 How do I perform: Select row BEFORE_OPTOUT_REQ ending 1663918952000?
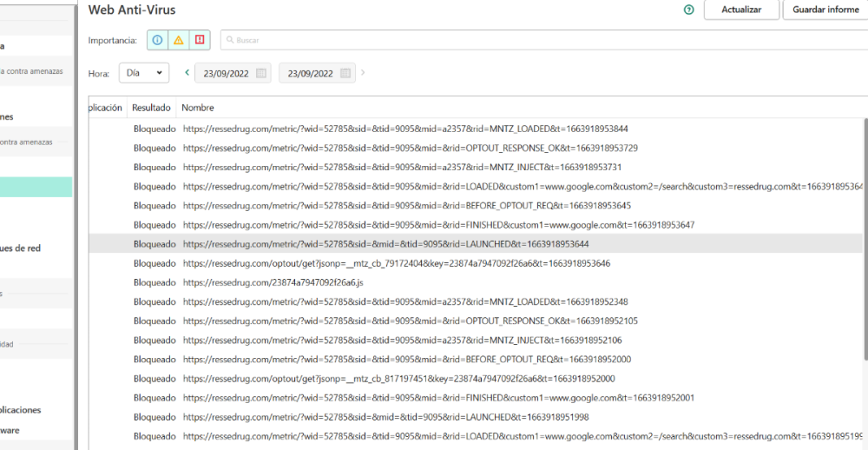476,359
